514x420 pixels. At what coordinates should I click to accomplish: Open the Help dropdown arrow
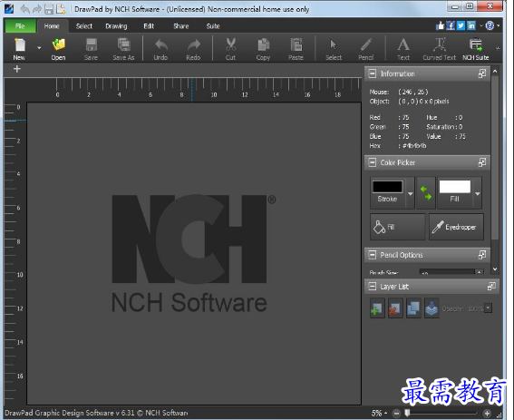[x=498, y=25]
